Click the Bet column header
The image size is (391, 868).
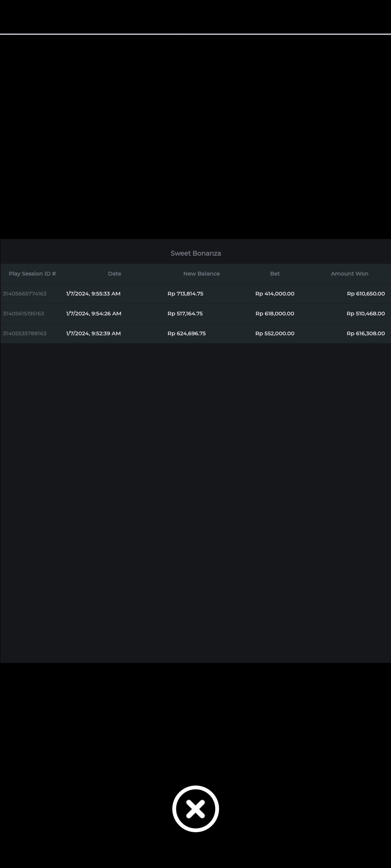[x=275, y=274]
